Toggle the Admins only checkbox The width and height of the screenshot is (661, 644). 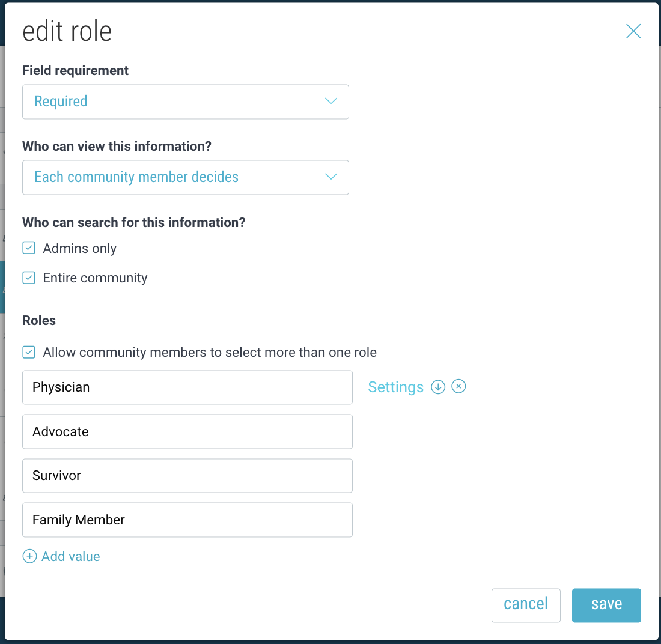[29, 248]
